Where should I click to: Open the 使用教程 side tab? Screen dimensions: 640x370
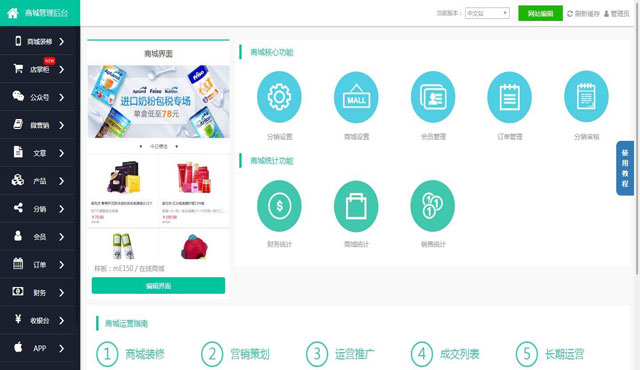[624, 168]
